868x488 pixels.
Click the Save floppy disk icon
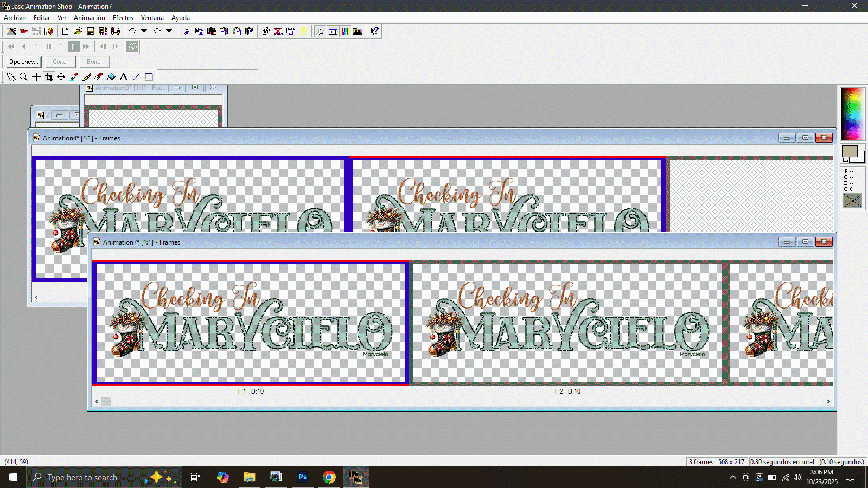coord(91,31)
